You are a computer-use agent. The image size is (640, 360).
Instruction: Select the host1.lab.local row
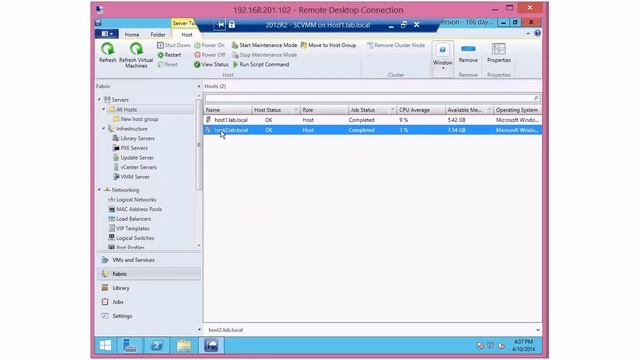click(x=372, y=120)
